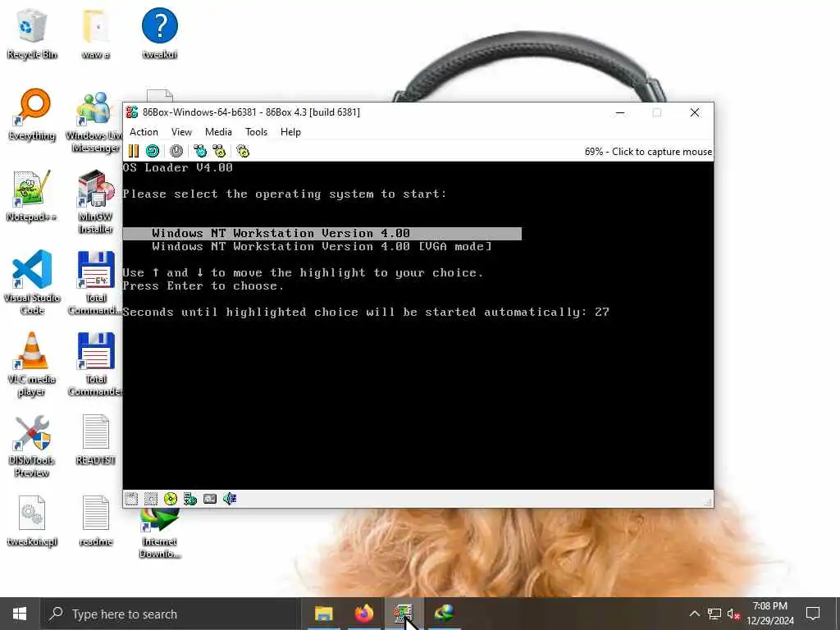Click the 'OS Loader V4.00' text
Viewport: 840px width, 630px height.
coord(177,167)
